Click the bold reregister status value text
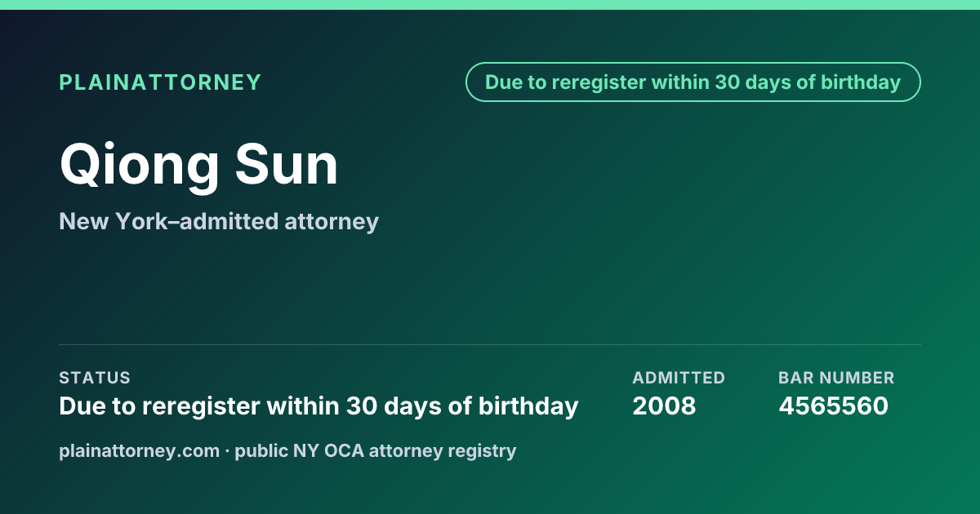The image size is (980, 514). (x=318, y=406)
